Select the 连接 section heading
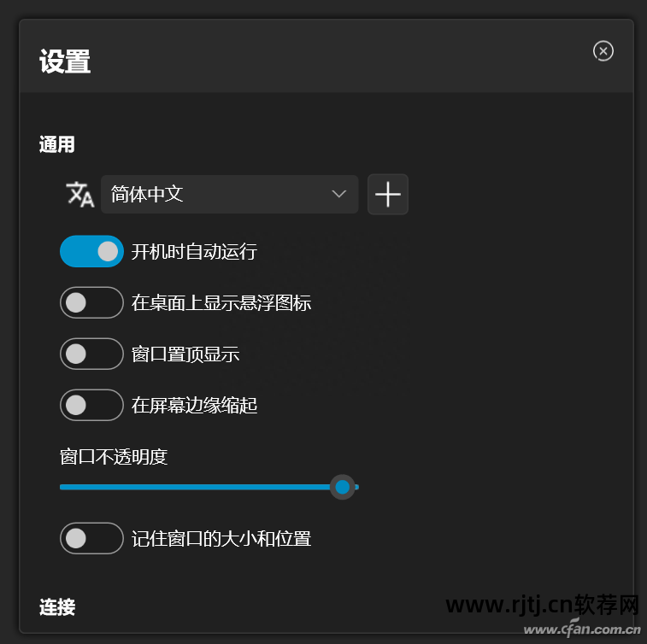Screen dimensions: 647x644 coord(57,607)
